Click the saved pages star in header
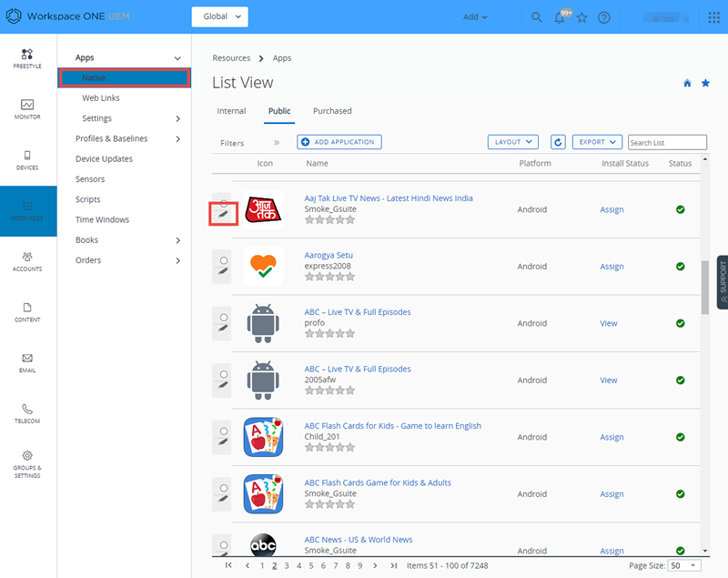 (x=581, y=17)
